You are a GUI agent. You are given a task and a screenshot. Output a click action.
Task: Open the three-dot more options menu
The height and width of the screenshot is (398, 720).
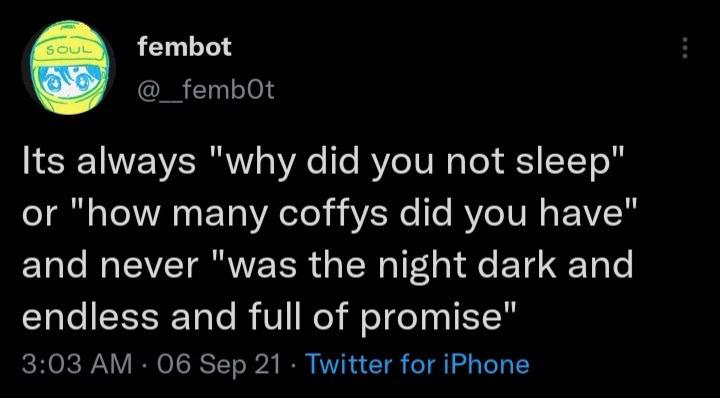(685, 48)
